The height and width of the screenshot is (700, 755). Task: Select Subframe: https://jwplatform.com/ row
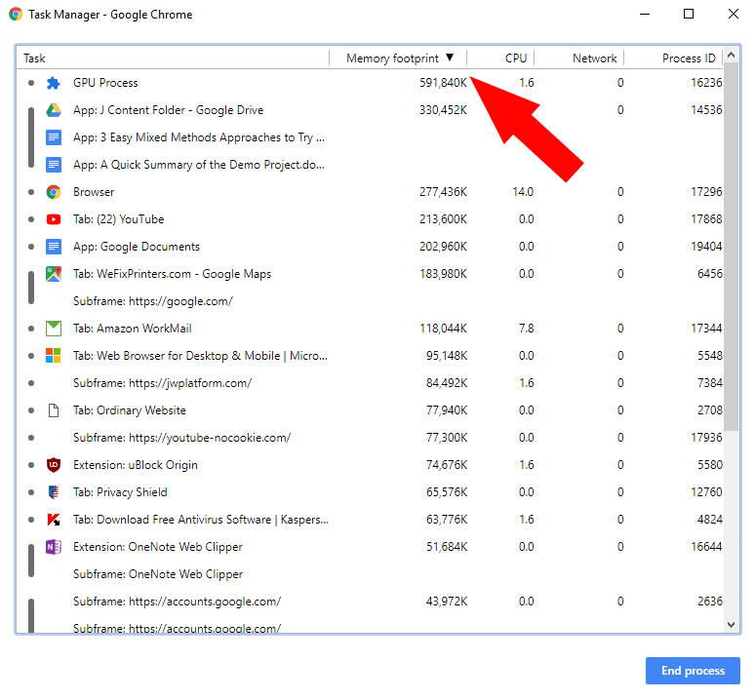370,383
